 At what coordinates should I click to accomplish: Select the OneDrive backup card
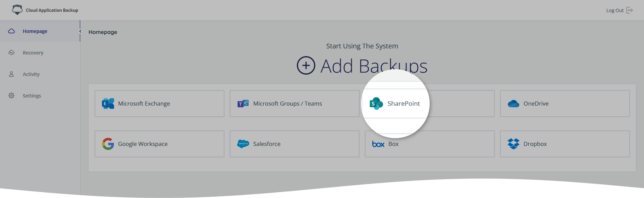tap(565, 104)
